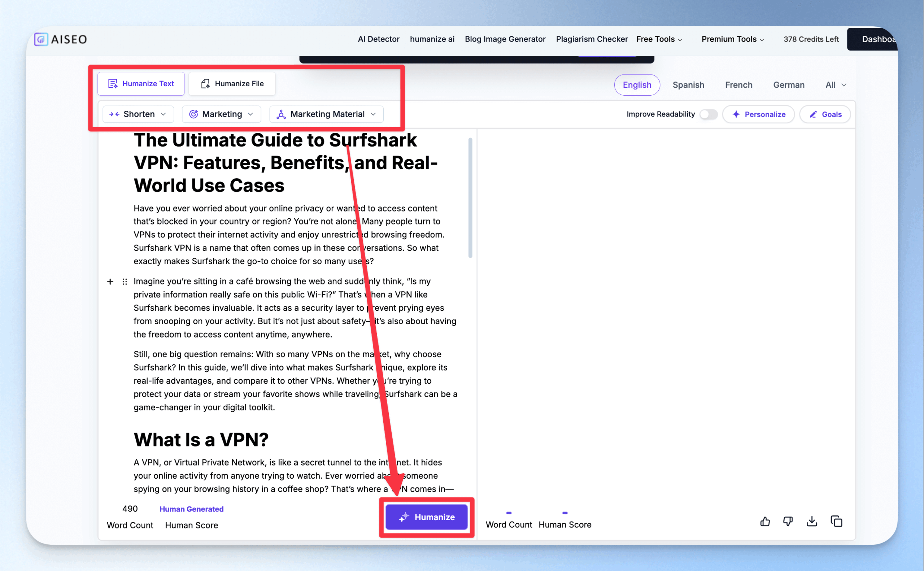This screenshot has height=571, width=924.
Task: Open the Goals pencil button
Action: [825, 114]
